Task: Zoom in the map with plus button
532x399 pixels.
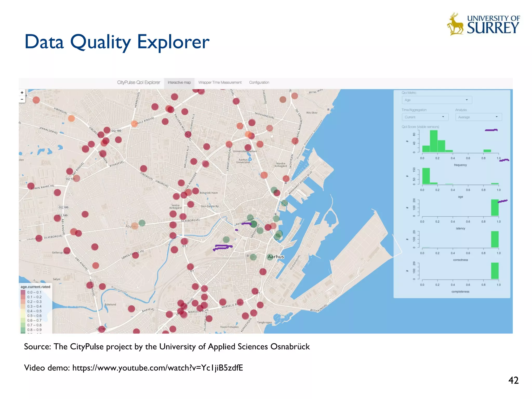Action: click(22, 92)
